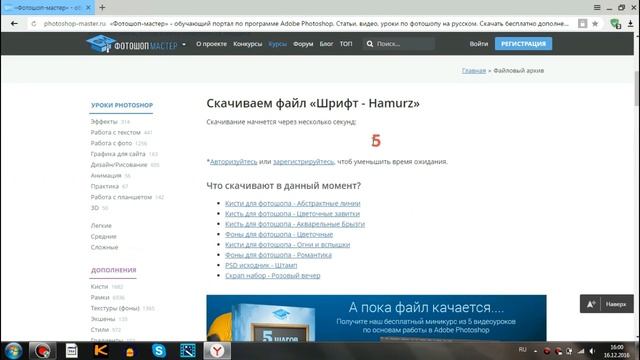This screenshot has height=360, width=640.
Task: Open the Дизайн/Рисование category
Action: pyautogui.click(x=119, y=165)
